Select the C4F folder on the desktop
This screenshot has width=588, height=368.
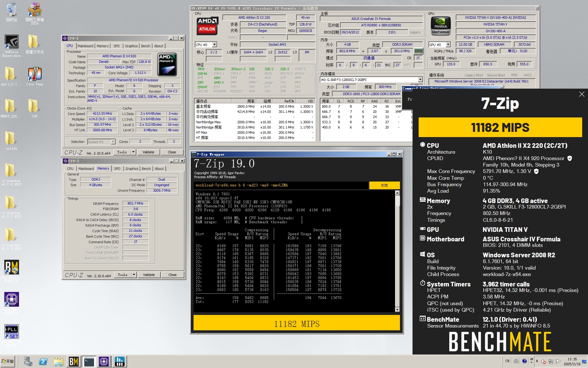(35, 109)
